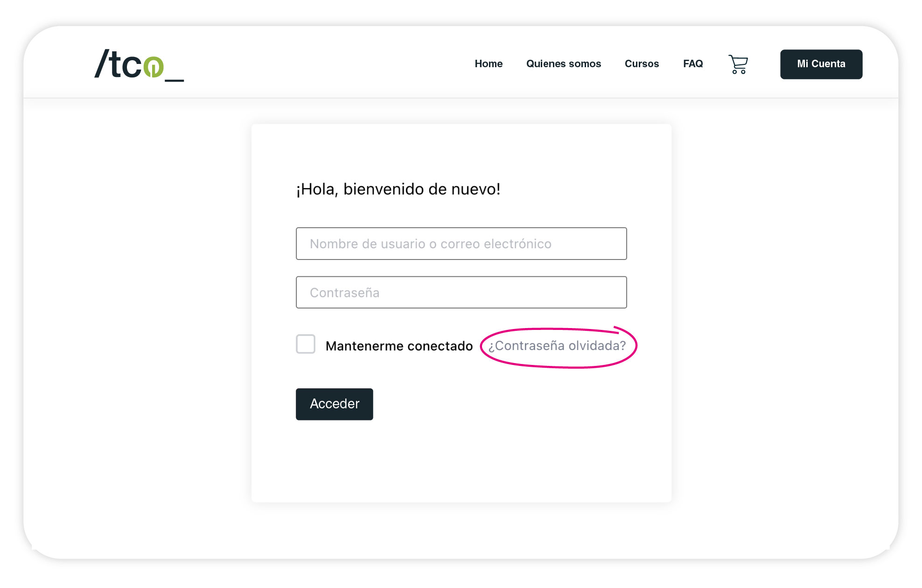
Task: Click the 'Mantenerme conectado' label text
Action: tap(399, 346)
